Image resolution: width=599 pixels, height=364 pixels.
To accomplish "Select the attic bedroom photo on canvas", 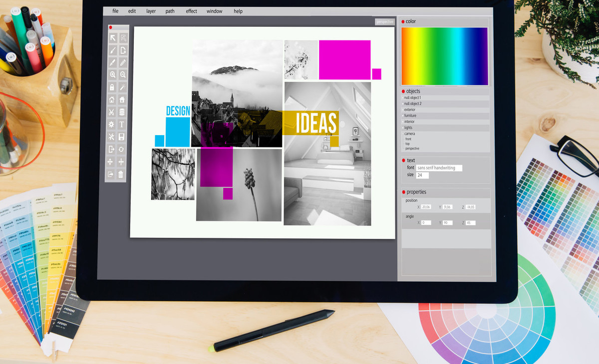I will (x=327, y=154).
